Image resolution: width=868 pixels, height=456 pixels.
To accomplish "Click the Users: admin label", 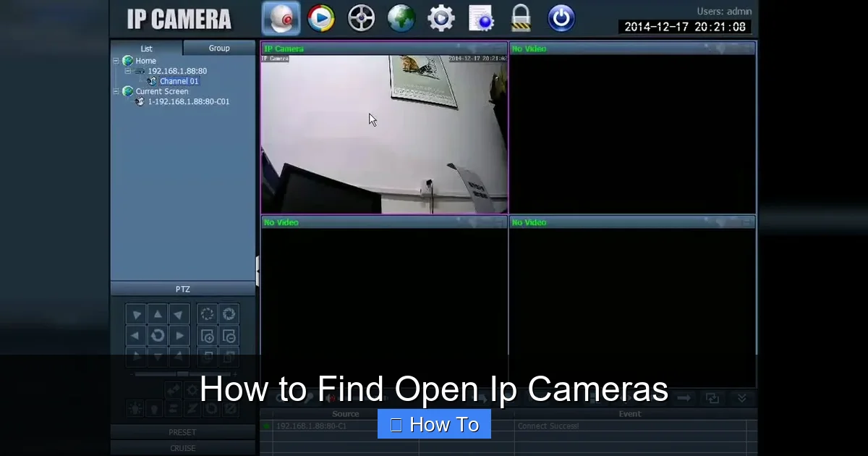I will pos(724,11).
